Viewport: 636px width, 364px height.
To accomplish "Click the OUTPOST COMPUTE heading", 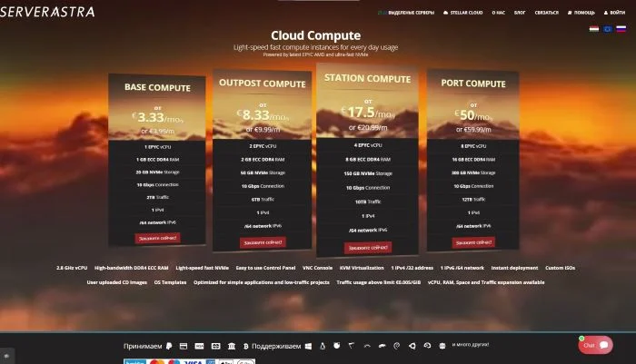I will click(x=263, y=84).
